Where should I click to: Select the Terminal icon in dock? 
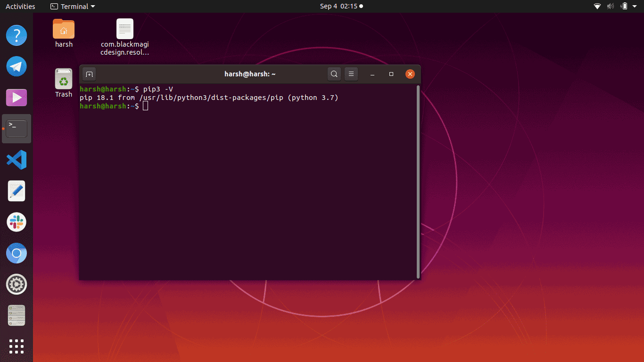pyautogui.click(x=17, y=129)
